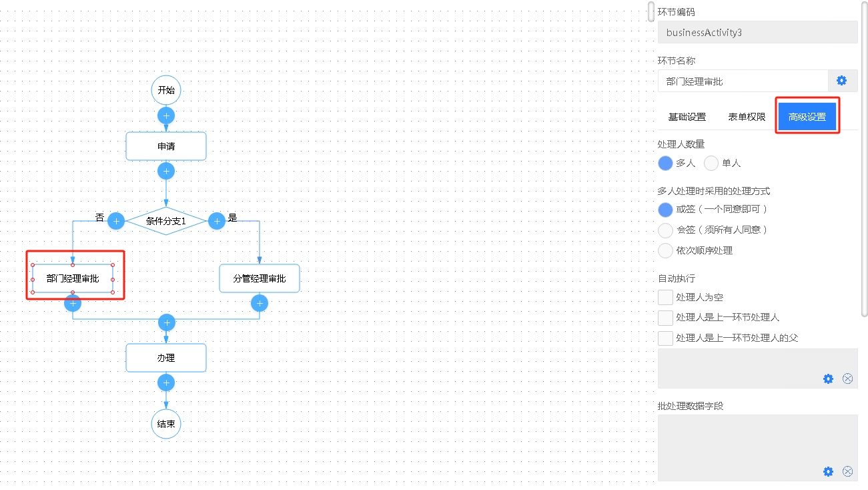Click plus icon under 分管经理审批 node
This screenshot has width=868, height=490.
(x=260, y=304)
